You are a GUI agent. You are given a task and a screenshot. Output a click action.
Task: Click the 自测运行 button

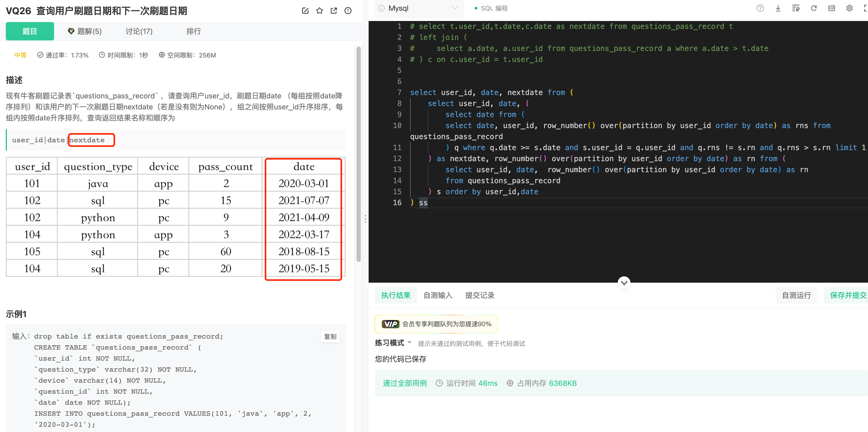pos(796,295)
